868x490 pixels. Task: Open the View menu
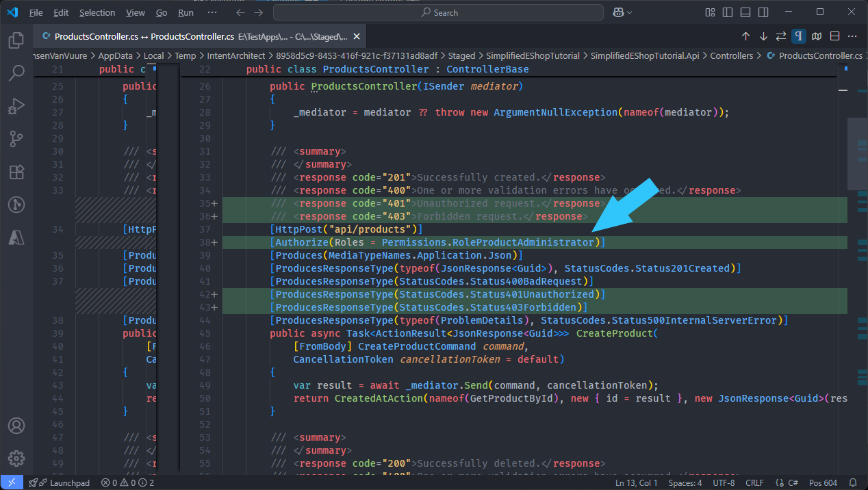point(136,12)
